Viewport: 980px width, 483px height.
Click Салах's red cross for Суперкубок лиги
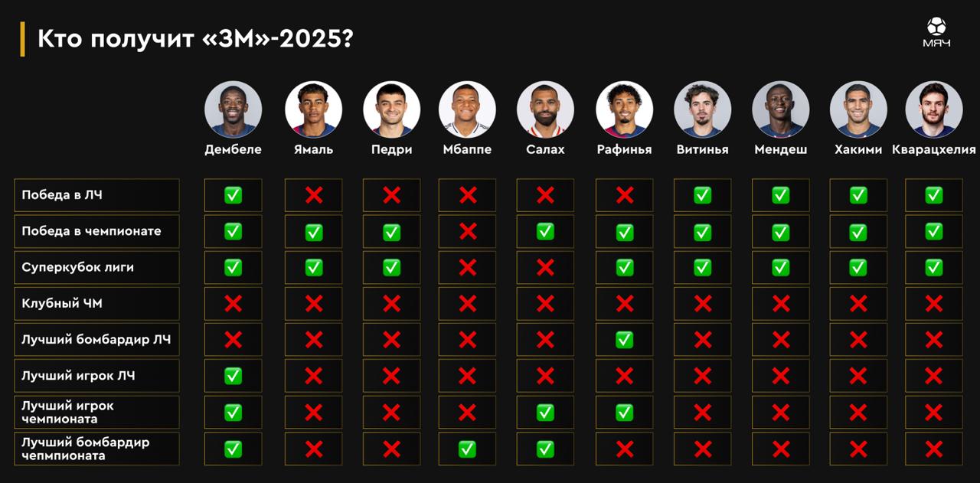pyautogui.click(x=545, y=267)
